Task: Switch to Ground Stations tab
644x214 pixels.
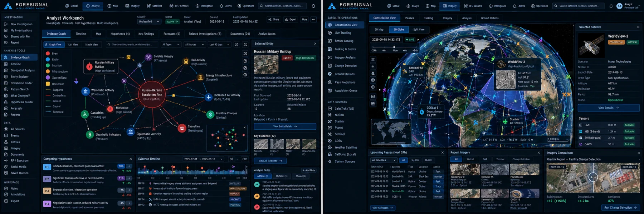Action: click(490, 18)
